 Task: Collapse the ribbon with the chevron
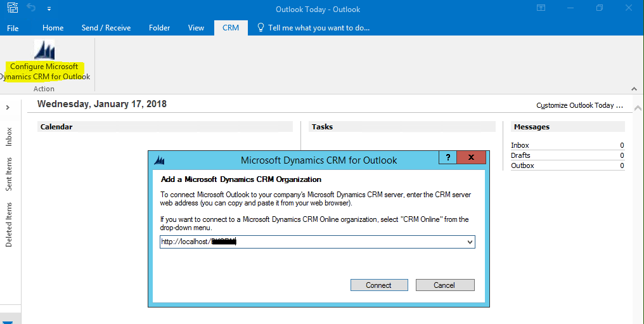[634, 89]
